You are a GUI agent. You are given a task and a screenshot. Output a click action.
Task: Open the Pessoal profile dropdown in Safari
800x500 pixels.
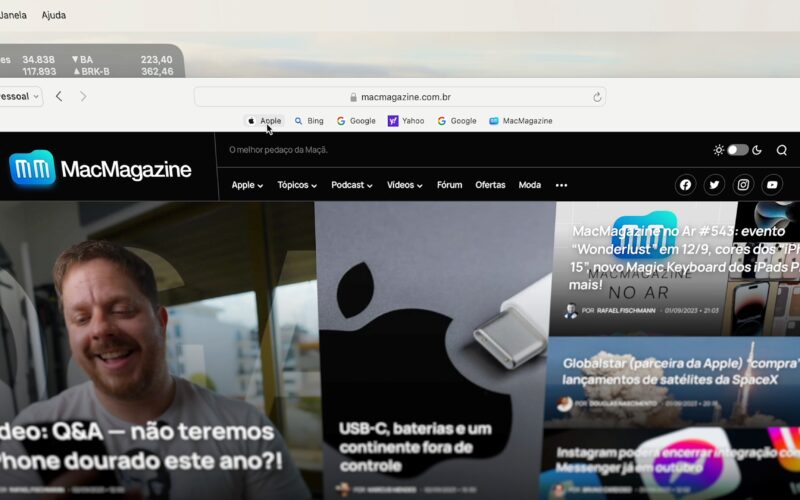coord(20,96)
